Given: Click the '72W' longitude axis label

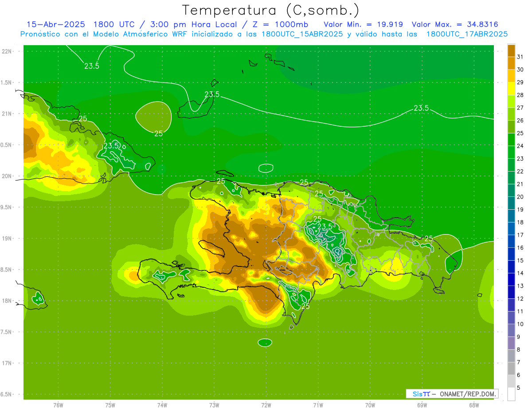Looking at the screenshot, I should pyautogui.click(x=266, y=405).
